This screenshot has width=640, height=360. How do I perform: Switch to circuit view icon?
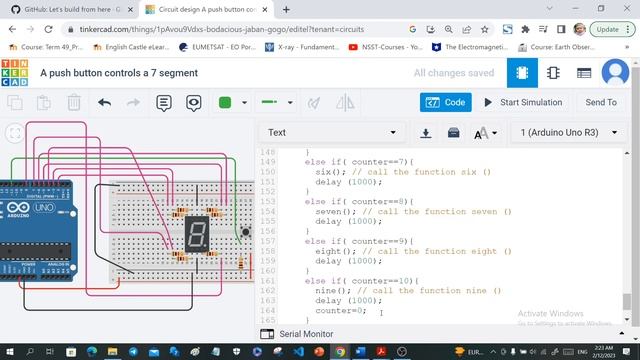pos(522,73)
